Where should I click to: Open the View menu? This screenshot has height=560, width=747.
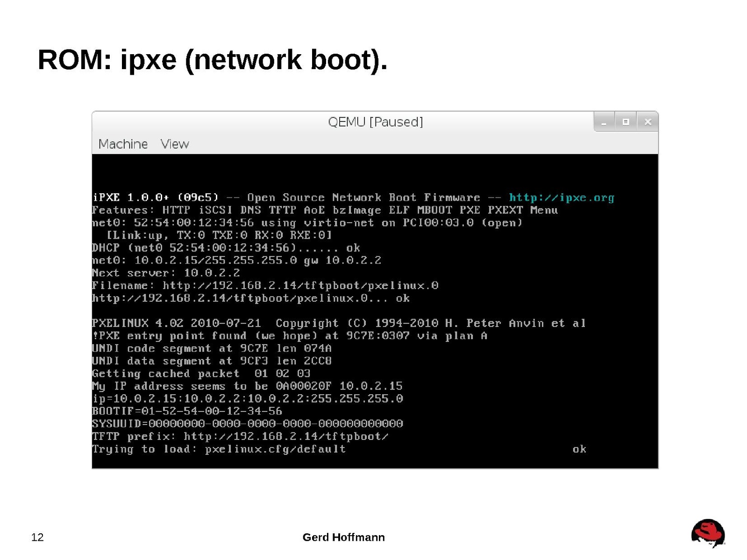point(175,144)
